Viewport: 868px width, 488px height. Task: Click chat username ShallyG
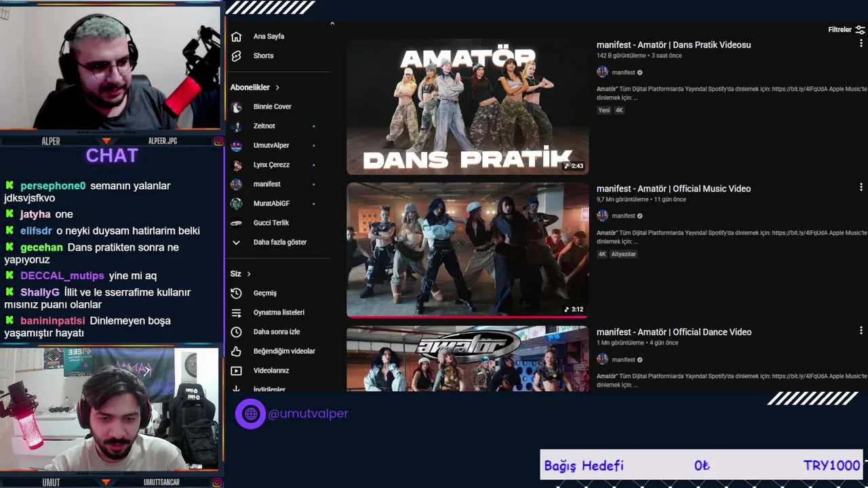point(40,292)
